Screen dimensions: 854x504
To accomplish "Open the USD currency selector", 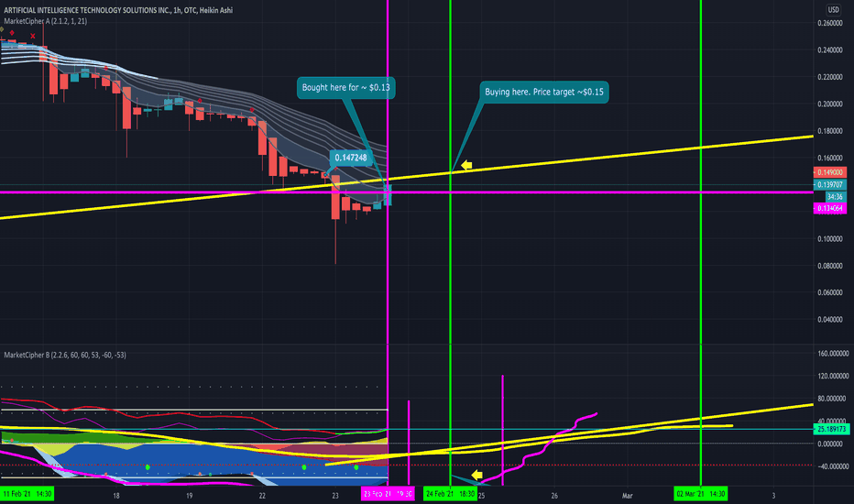I will [x=833, y=10].
